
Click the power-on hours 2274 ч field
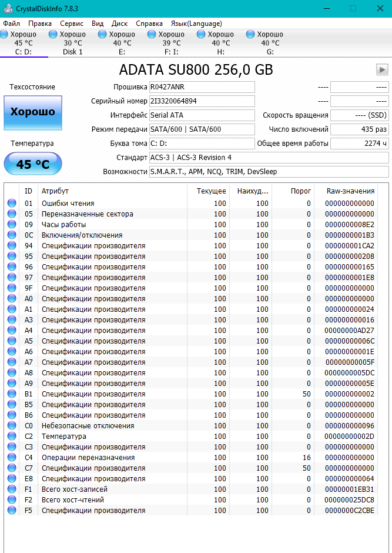[359, 144]
